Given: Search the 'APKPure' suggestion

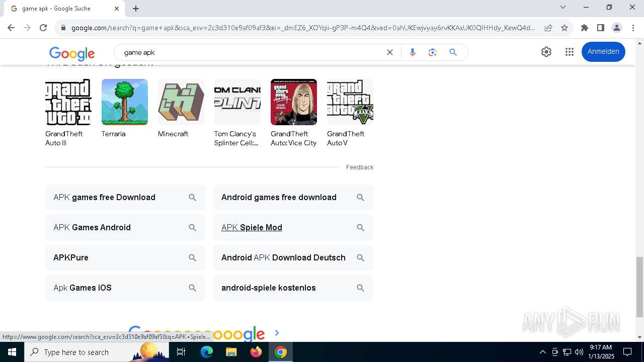Looking at the screenshot, I should [x=125, y=258].
